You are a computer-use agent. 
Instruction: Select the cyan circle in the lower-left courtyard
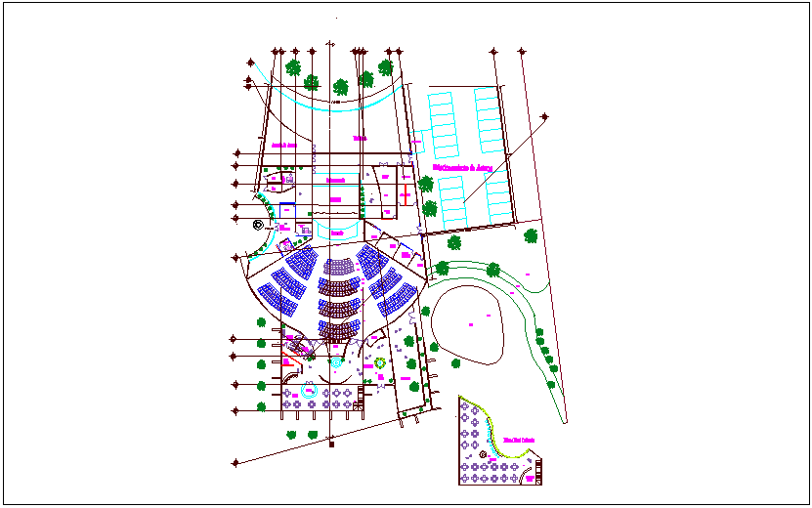point(309,389)
